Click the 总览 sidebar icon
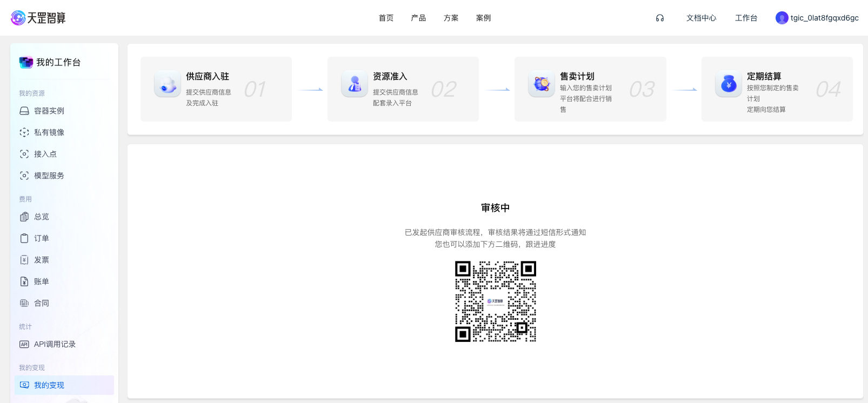The height and width of the screenshot is (403, 868). pyautogui.click(x=24, y=217)
